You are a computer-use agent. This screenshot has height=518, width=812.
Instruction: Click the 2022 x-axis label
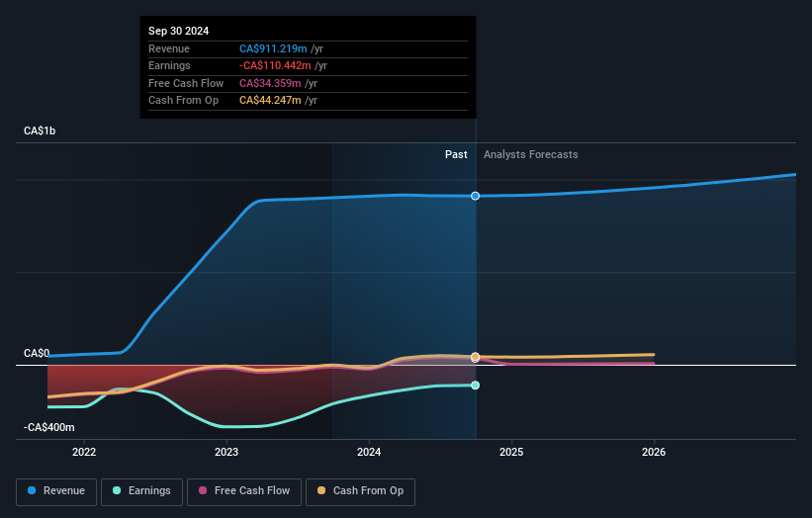[84, 452]
